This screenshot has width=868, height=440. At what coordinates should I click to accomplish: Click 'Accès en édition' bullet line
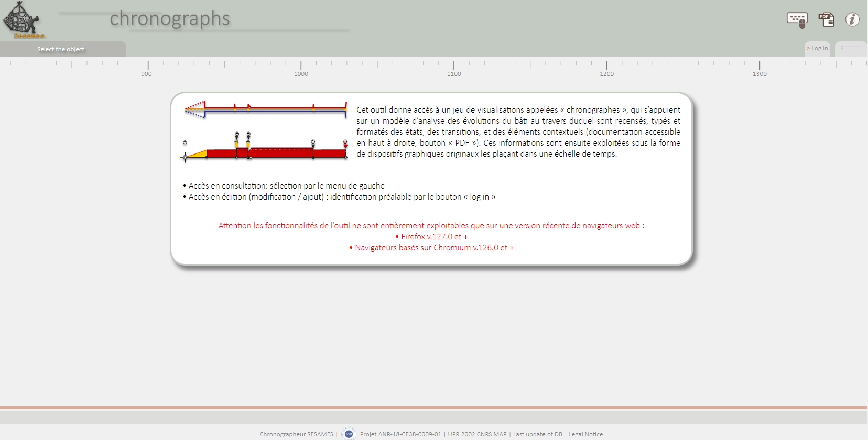click(x=339, y=197)
